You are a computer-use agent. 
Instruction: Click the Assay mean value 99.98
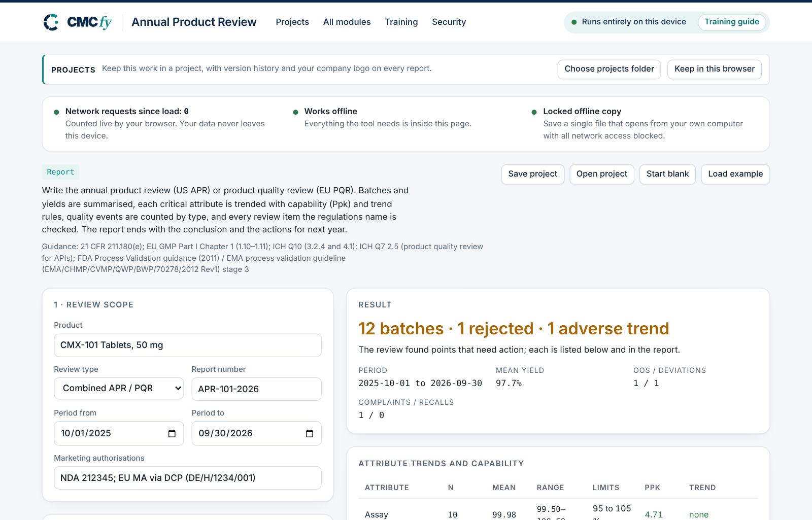504,514
